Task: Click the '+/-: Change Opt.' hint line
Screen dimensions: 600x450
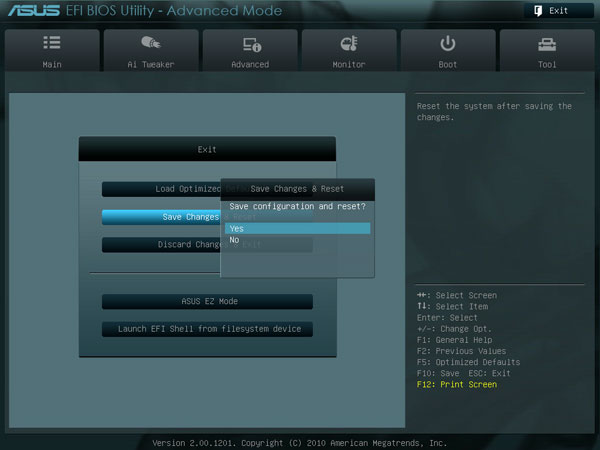Action: pos(454,329)
